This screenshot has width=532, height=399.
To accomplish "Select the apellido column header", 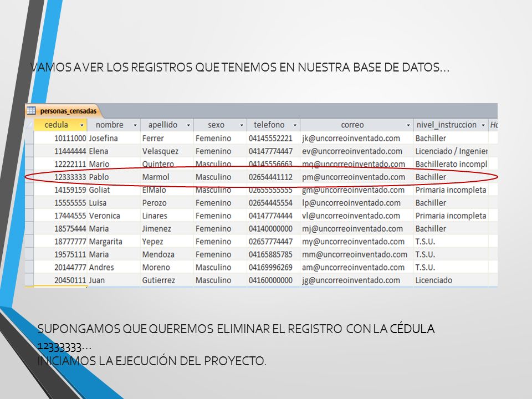I will 167,125.
